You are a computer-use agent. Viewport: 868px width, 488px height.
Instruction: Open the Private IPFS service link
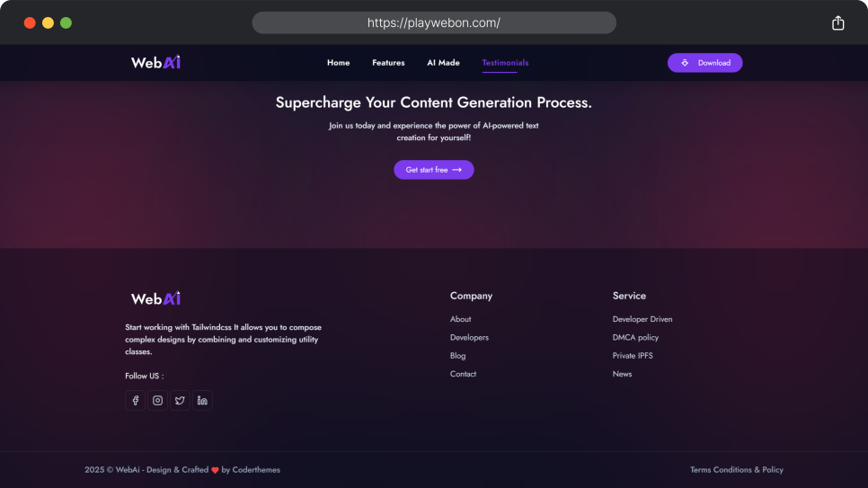[x=633, y=356]
